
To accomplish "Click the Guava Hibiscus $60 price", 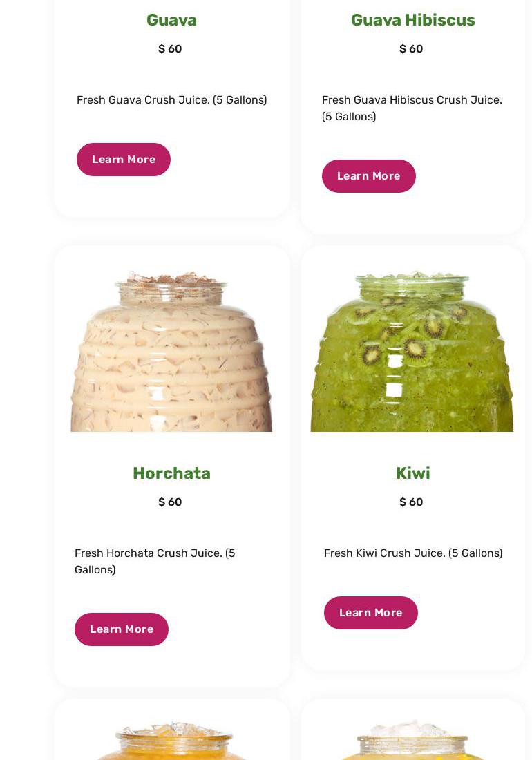I will 411,48.
